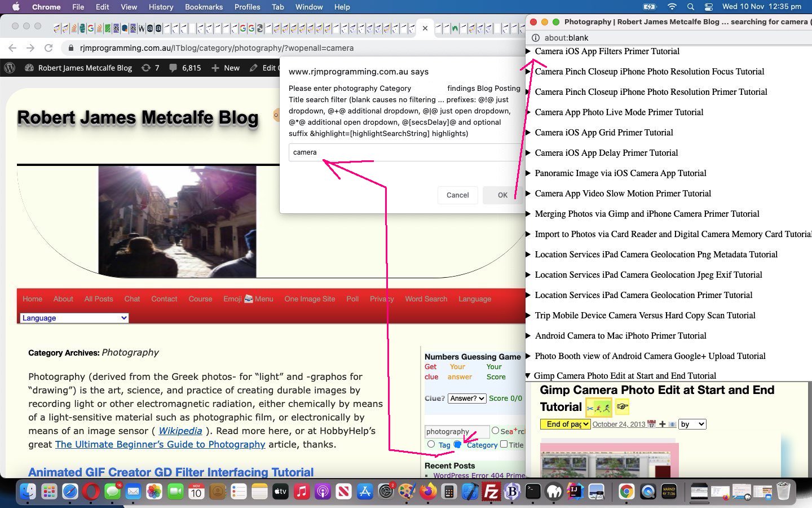Open the History menu
Screen dimensions: 812x508
click(x=161, y=7)
